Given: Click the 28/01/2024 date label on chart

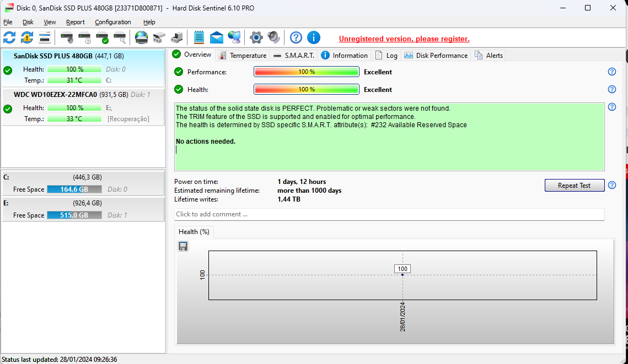Looking at the screenshot, I should [402, 317].
